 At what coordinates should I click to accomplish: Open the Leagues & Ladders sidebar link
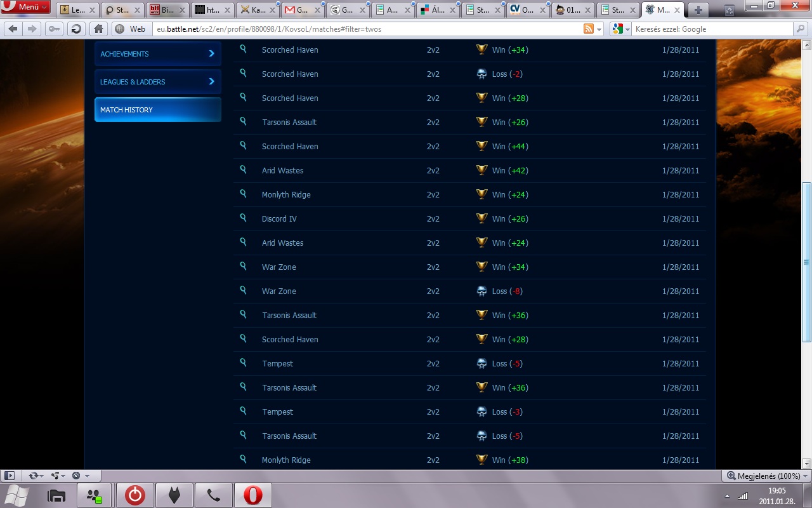click(157, 82)
